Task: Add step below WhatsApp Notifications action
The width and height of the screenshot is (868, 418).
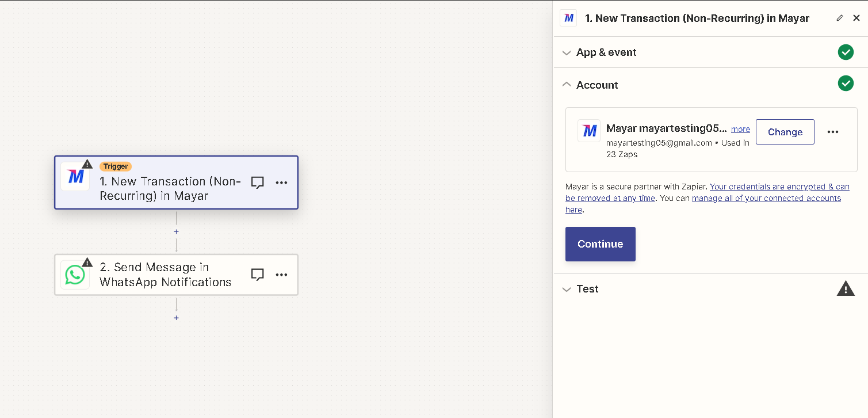Action: coord(176,318)
